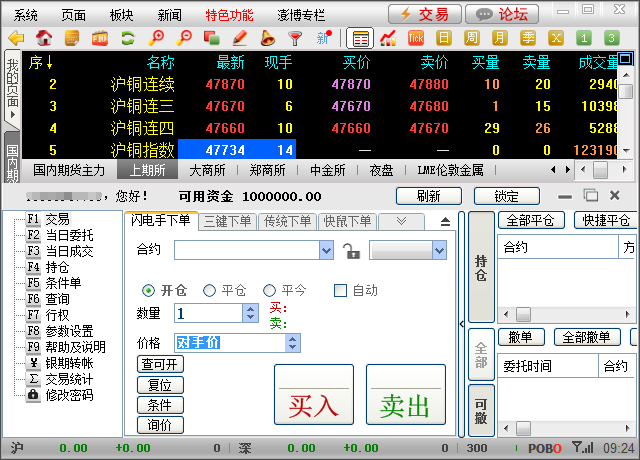Click the 全部平仓 button
Image resolution: width=640 pixels, height=460 pixels.
click(x=531, y=220)
